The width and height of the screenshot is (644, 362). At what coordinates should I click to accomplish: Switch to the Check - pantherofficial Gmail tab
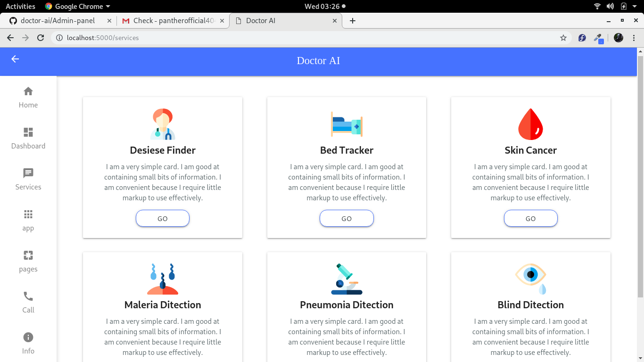pos(173,21)
